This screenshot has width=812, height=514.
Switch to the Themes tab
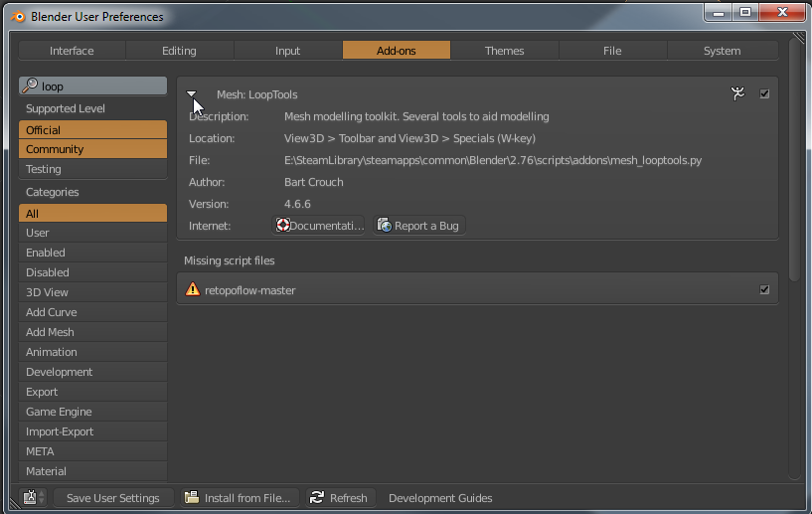tap(504, 51)
